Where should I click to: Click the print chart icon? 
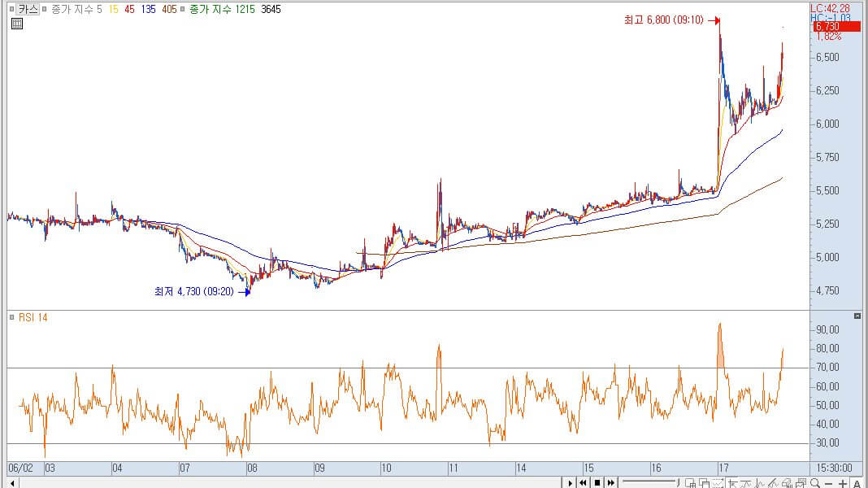coord(787,484)
